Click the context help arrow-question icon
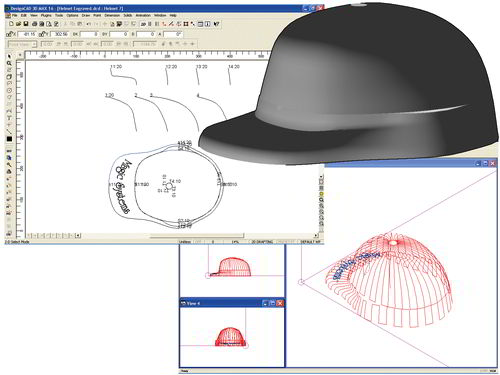The height and width of the screenshot is (375, 500). [x=216, y=24]
